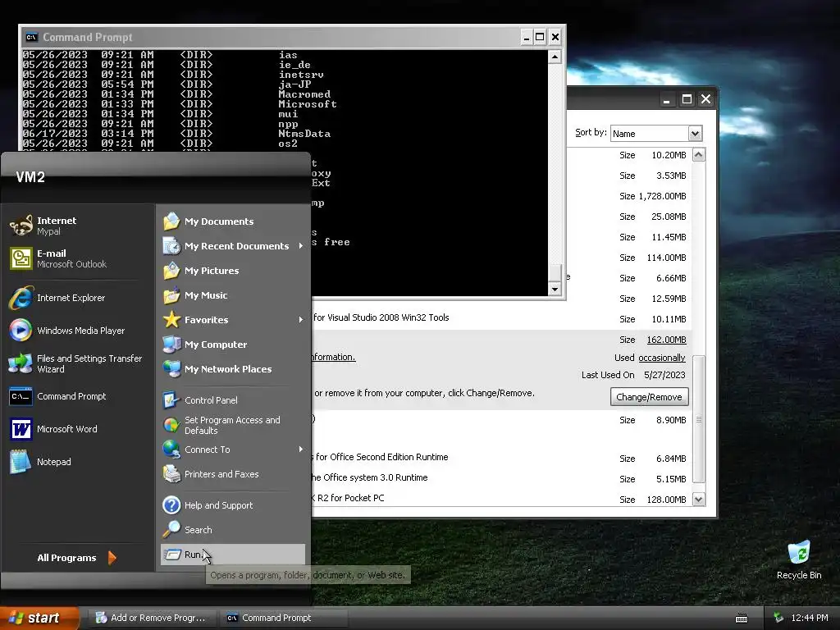Launch Microsoft Word icon

(x=21, y=429)
